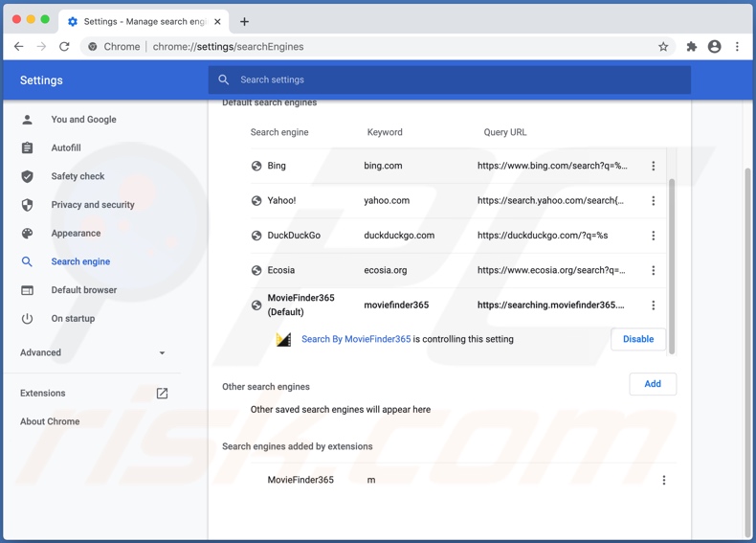Image resolution: width=756 pixels, height=543 pixels.
Task: Open more actions for Yahoo!
Action: 654,201
